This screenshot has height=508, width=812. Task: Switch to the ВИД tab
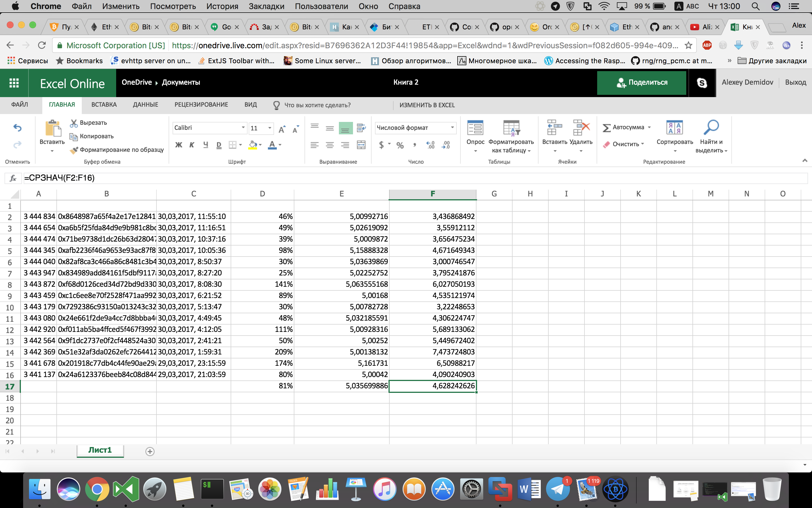pos(250,104)
